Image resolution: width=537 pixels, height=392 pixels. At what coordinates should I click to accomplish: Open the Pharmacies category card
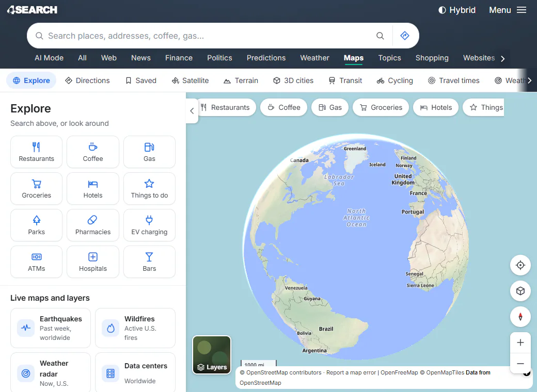pos(93,225)
